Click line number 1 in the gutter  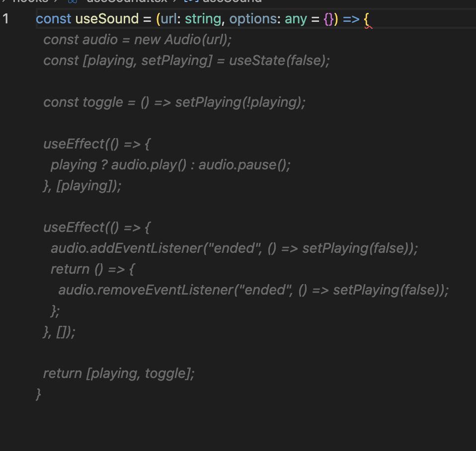[5, 19]
